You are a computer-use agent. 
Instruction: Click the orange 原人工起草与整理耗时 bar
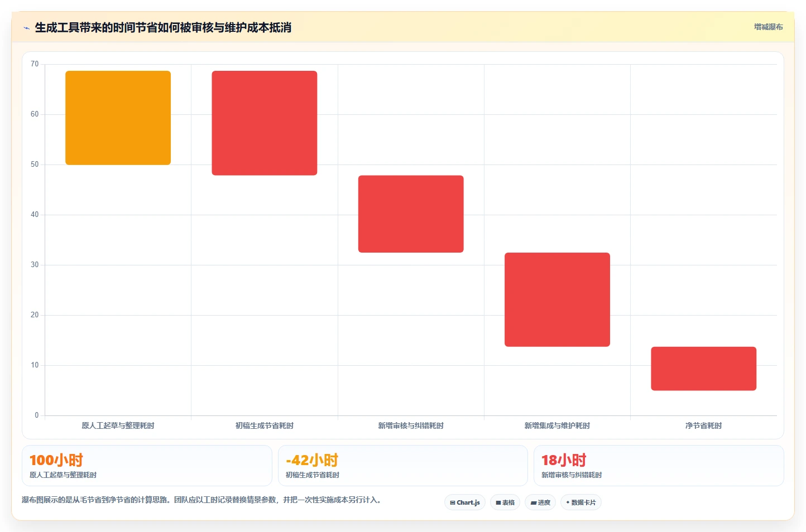click(118, 118)
